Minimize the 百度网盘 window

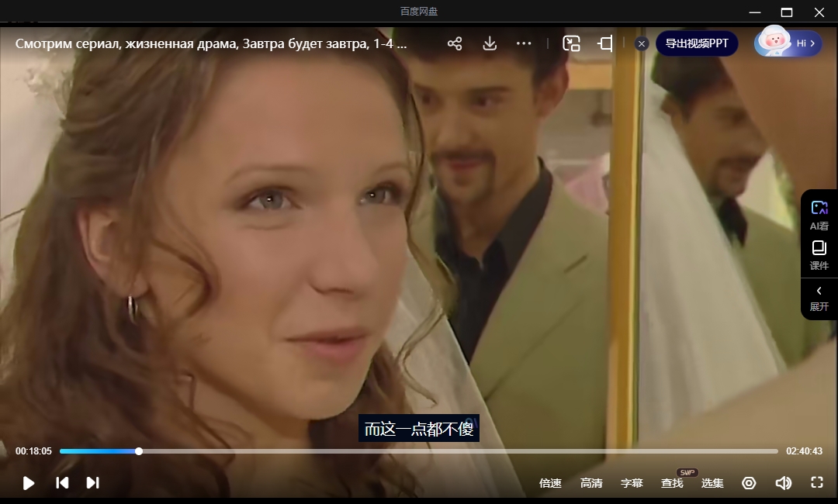pyautogui.click(x=755, y=12)
